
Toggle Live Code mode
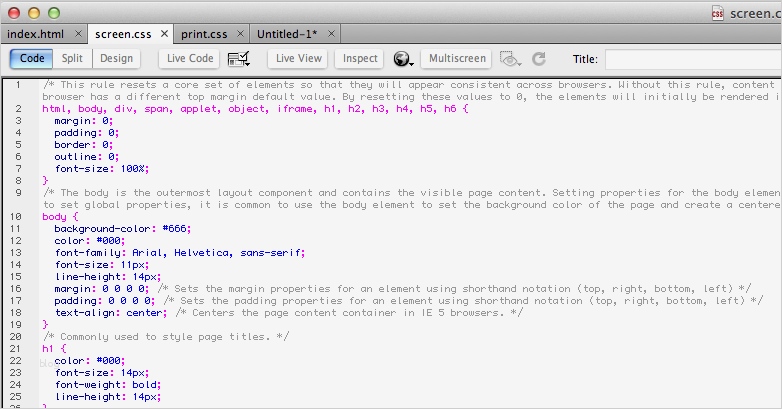pyautogui.click(x=190, y=58)
